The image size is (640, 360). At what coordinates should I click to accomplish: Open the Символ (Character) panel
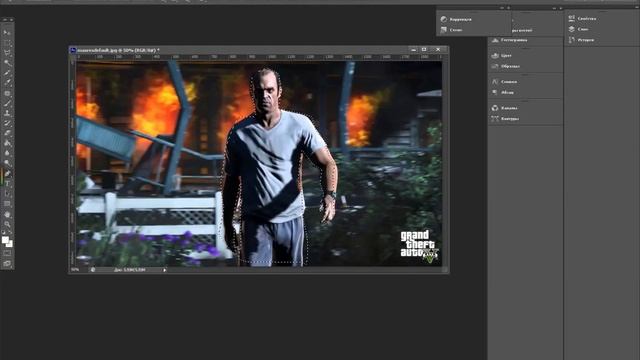click(504, 82)
